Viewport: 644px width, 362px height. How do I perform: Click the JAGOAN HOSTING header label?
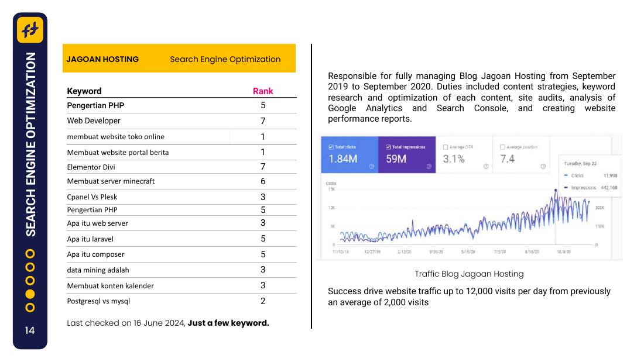click(102, 59)
